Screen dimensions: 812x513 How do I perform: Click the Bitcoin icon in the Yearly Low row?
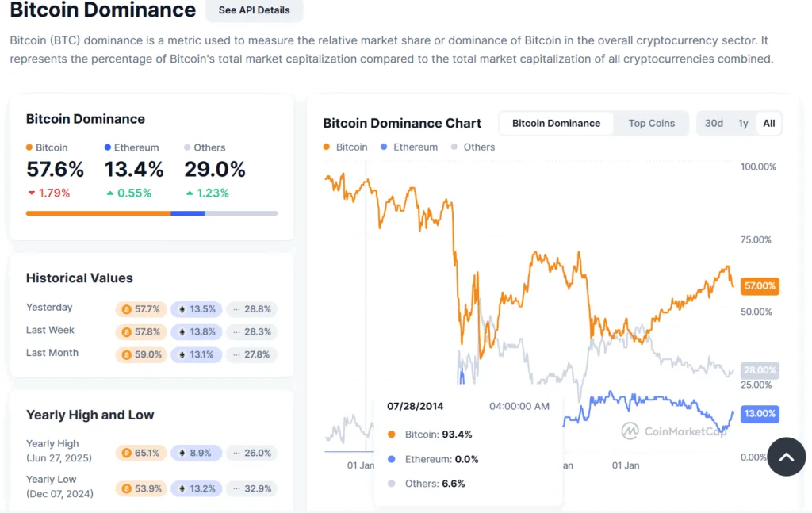pos(128,488)
